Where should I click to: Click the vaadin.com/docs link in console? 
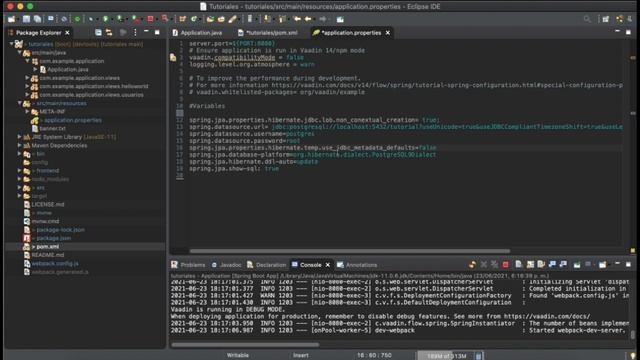547,316
